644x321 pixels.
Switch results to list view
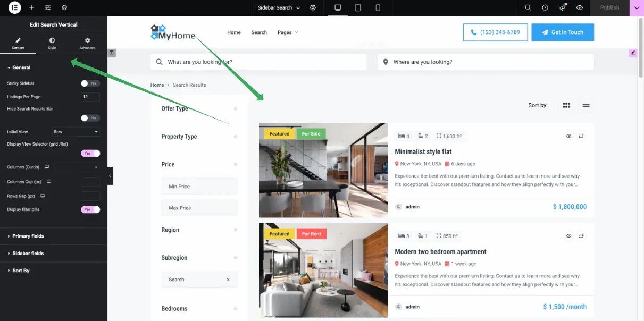coord(586,105)
